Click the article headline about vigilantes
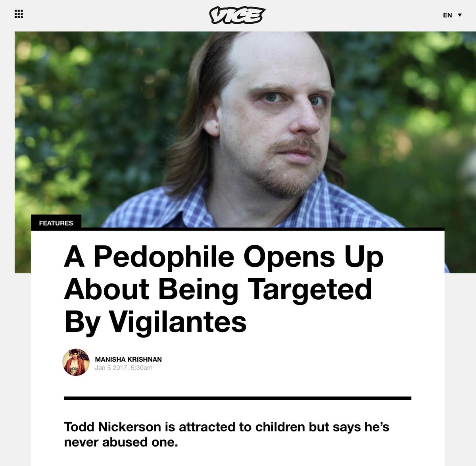 tap(224, 289)
